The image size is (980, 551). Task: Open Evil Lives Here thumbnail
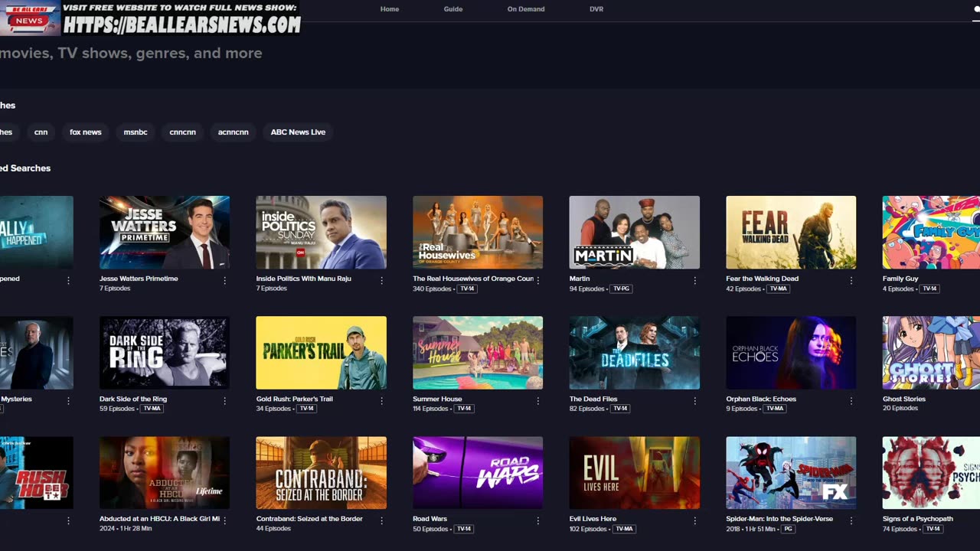tap(634, 472)
